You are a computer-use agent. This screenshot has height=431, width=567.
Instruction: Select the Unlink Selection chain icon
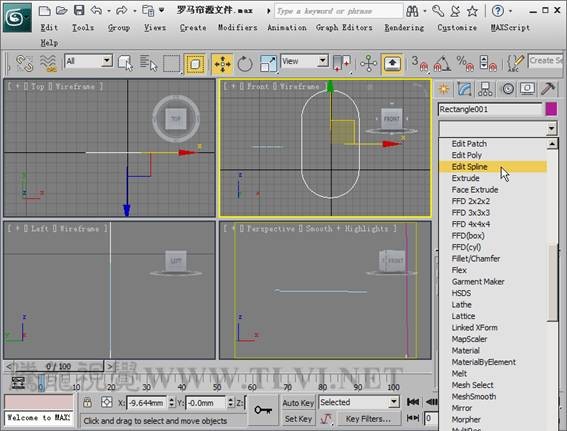pyautogui.click(x=25, y=63)
